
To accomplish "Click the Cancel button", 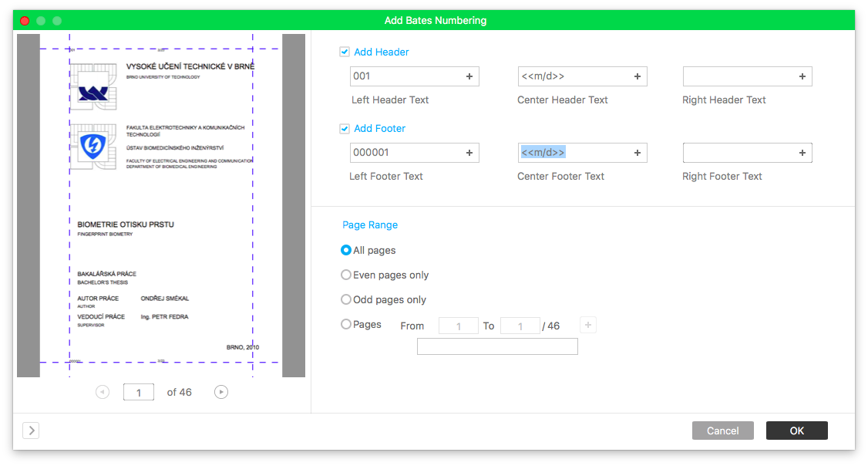I will coord(722,431).
